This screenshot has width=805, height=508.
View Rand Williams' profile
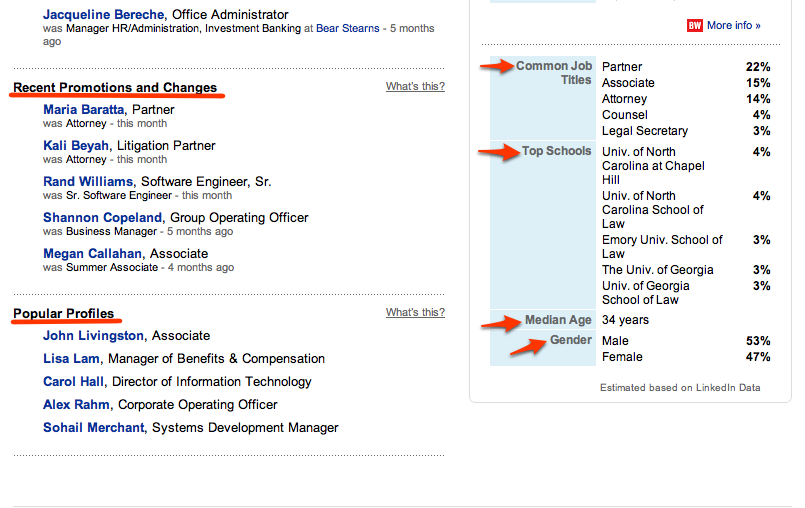point(88,182)
